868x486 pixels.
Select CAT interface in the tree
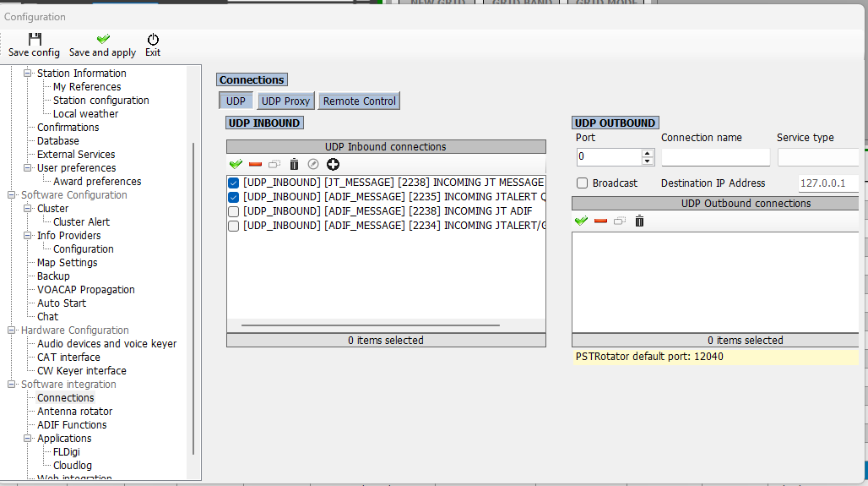tap(68, 357)
